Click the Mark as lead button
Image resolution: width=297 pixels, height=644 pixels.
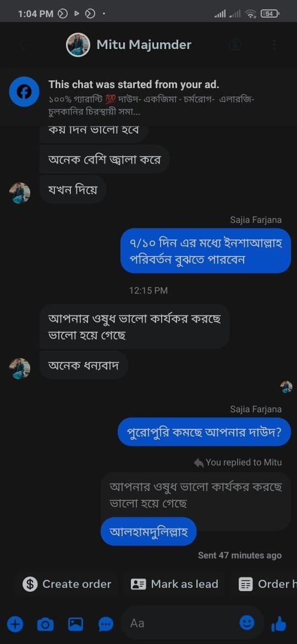pos(174,584)
